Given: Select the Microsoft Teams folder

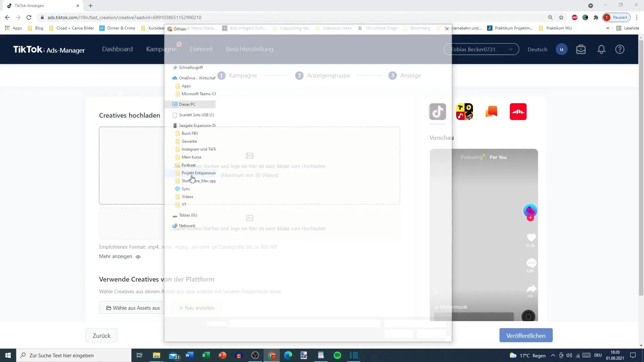Looking at the screenshot, I should (x=196, y=94).
